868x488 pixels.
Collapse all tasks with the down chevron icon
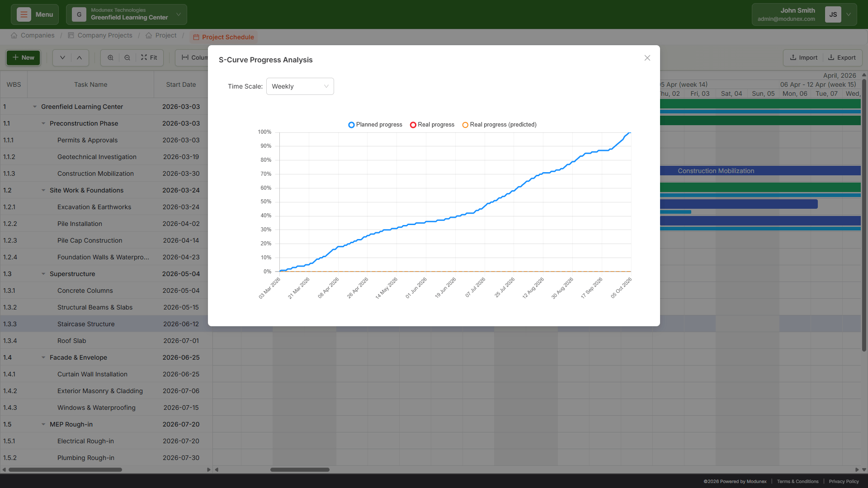[x=62, y=57]
